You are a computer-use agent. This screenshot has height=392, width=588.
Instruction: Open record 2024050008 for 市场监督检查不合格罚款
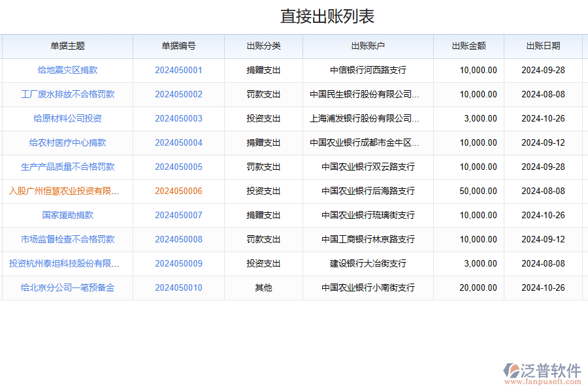[x=180, y=239]
